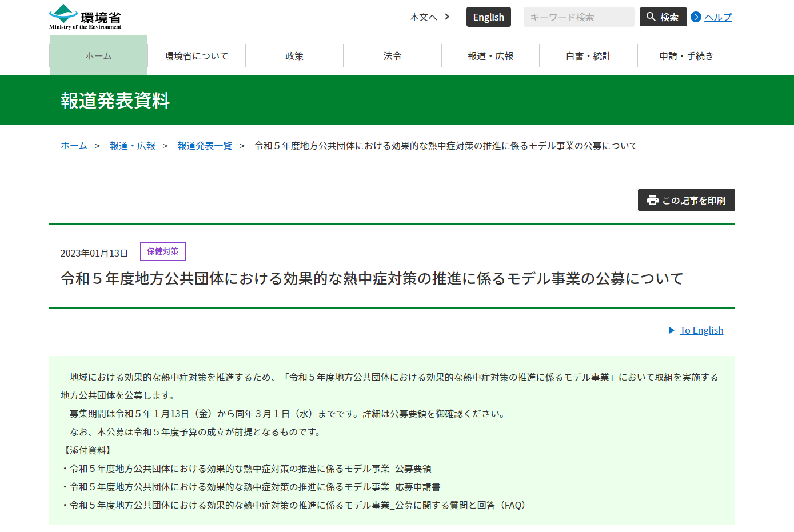
Task: Click the chevron next to 本文へ
Action: click(x=447, y=17)
